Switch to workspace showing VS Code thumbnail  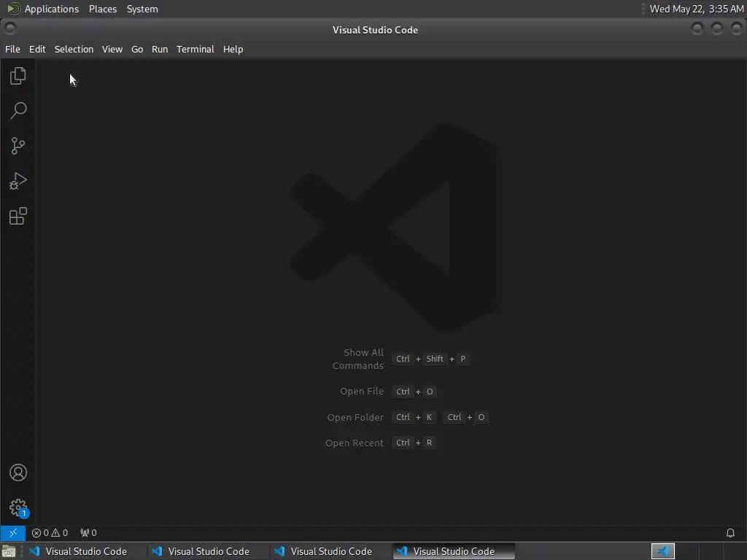(x=662, y=551)
